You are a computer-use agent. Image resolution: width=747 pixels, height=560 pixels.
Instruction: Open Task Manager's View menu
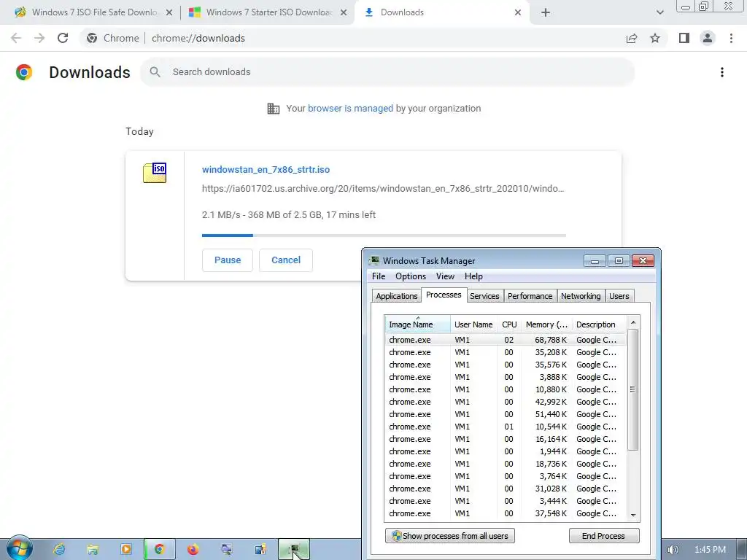click(x=446, y=276)
